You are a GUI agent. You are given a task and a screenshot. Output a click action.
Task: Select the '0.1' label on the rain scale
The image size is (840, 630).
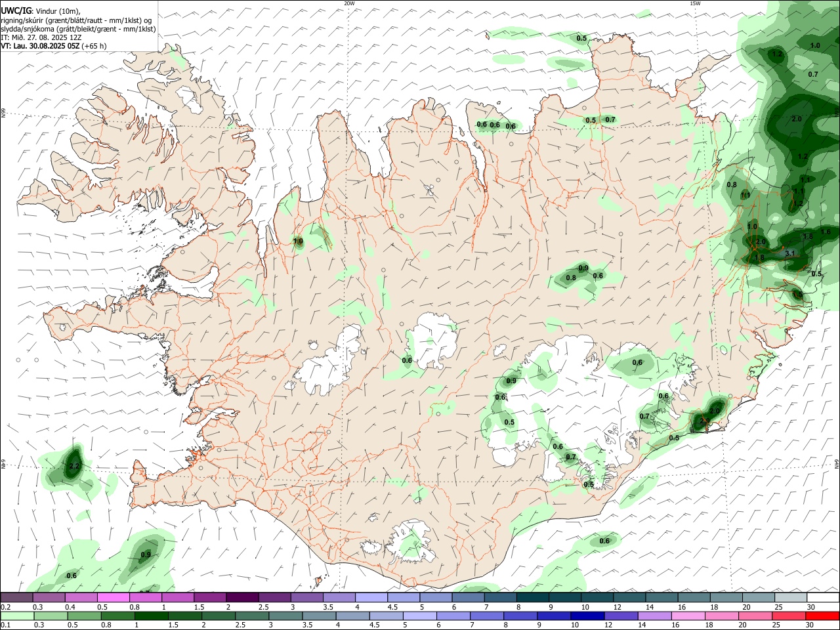6,626
